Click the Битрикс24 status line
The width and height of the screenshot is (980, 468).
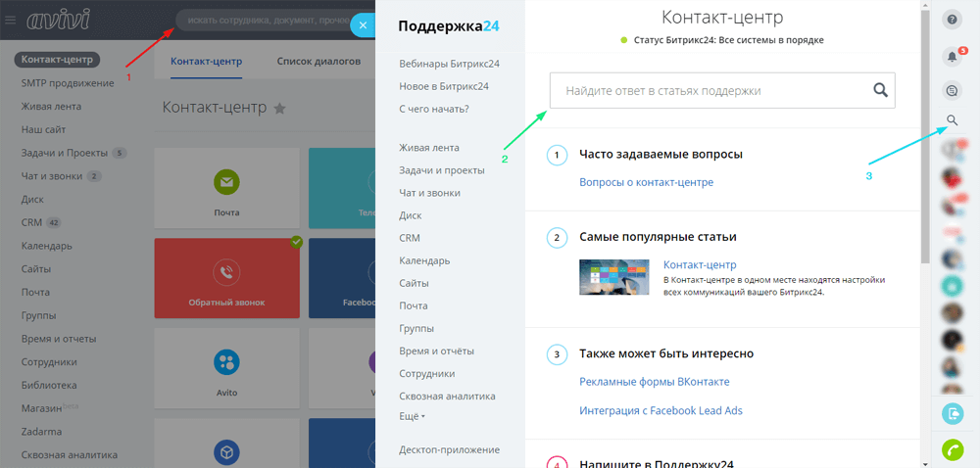coord(722,40)
